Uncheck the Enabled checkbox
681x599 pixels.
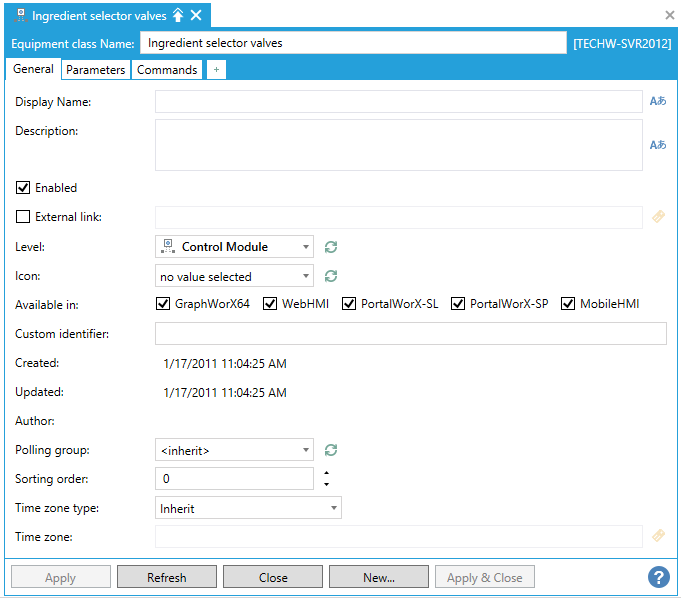click(23, 188)
